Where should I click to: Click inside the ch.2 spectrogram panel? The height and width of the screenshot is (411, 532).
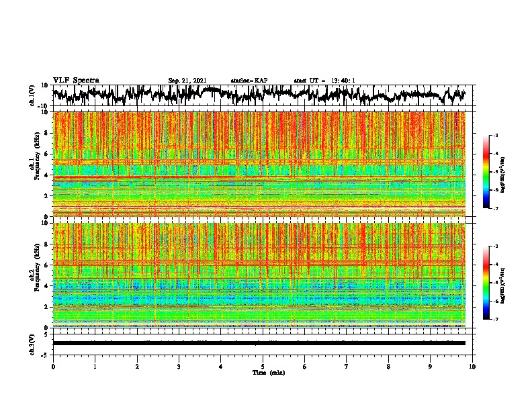click(x=259, y=275)
